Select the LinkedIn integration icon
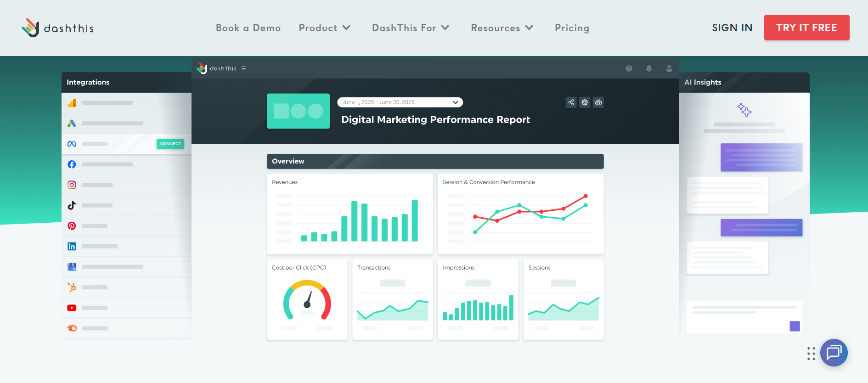 [x=72, y=247]
